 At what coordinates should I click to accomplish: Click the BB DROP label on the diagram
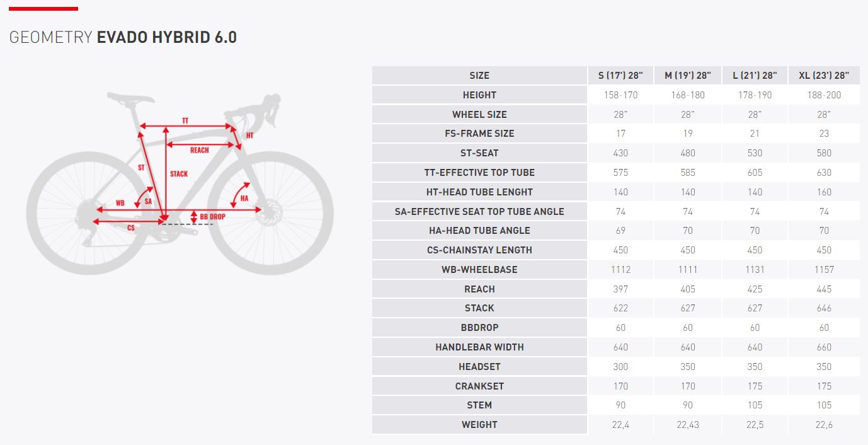tap(213, 217)
